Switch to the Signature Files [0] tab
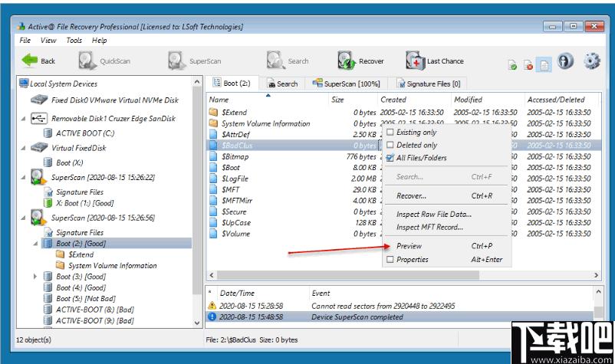615x364 pixels. pyautogui.click(x=429, y=84)
